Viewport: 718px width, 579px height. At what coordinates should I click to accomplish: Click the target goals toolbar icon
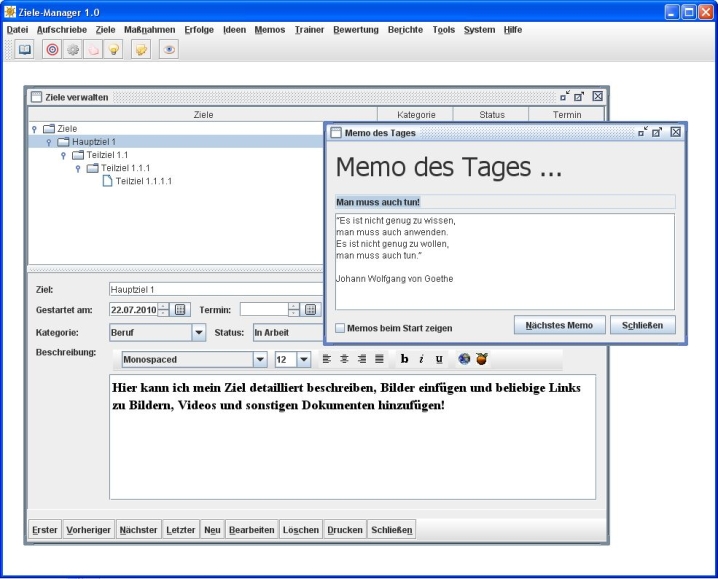coord(52,49)
